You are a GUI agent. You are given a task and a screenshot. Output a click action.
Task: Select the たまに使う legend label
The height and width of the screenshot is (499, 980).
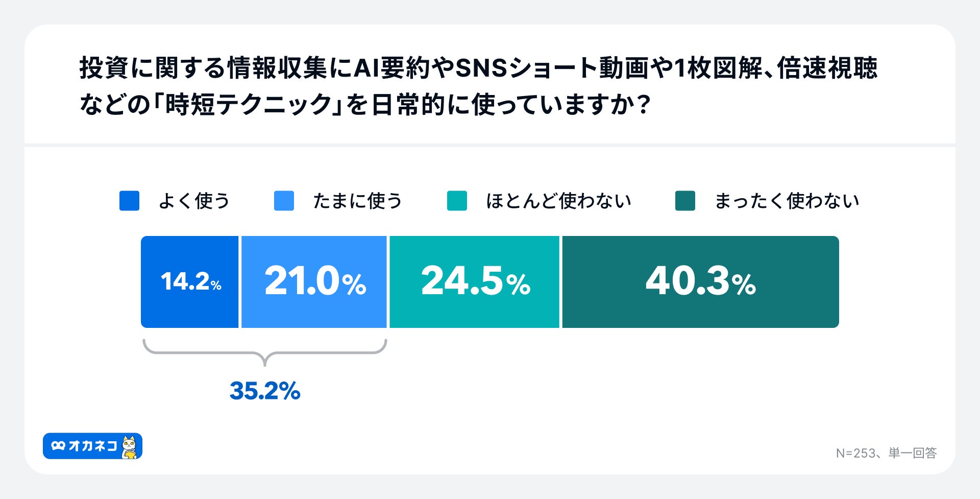[x=357, y=201]
